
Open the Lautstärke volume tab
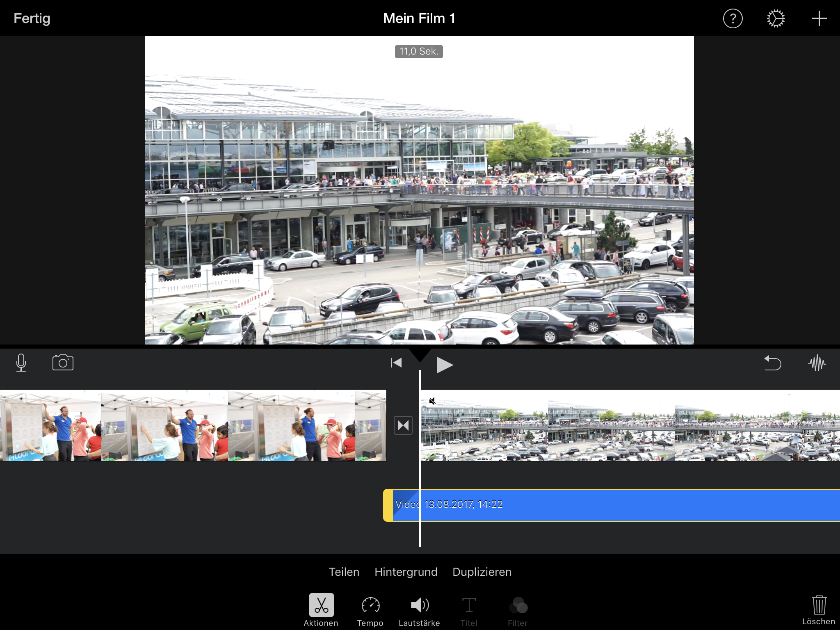420,610
